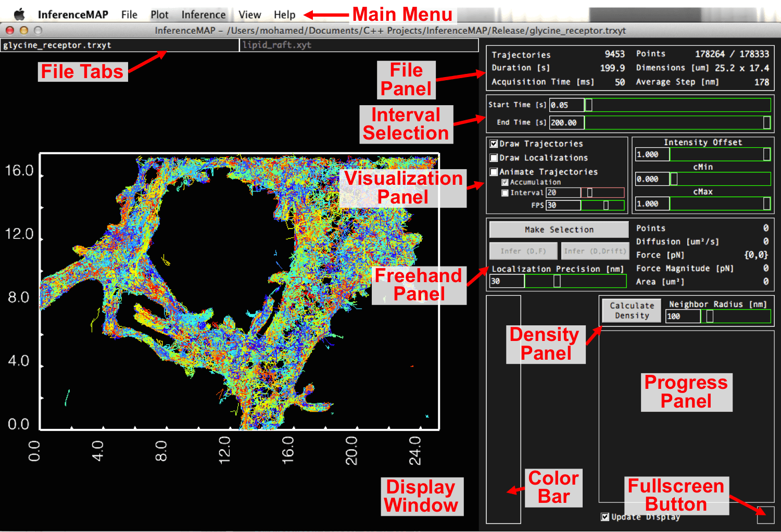Image resolution: width=781 pixels, height=532 pixels.
Task: Click the Localization Precision value field
Action: (x=507, y=281)
